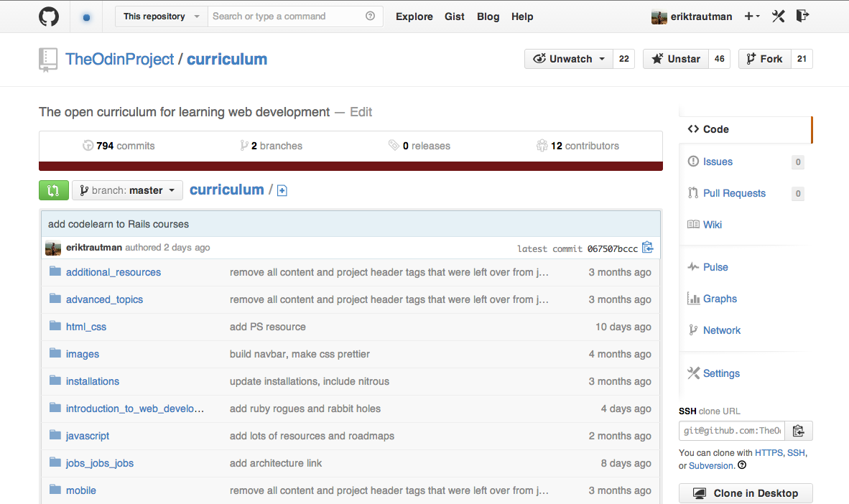The width and height of the screenshot is (849, 504).
Task: Edit the repository description
Action: [x=361, y=112]
